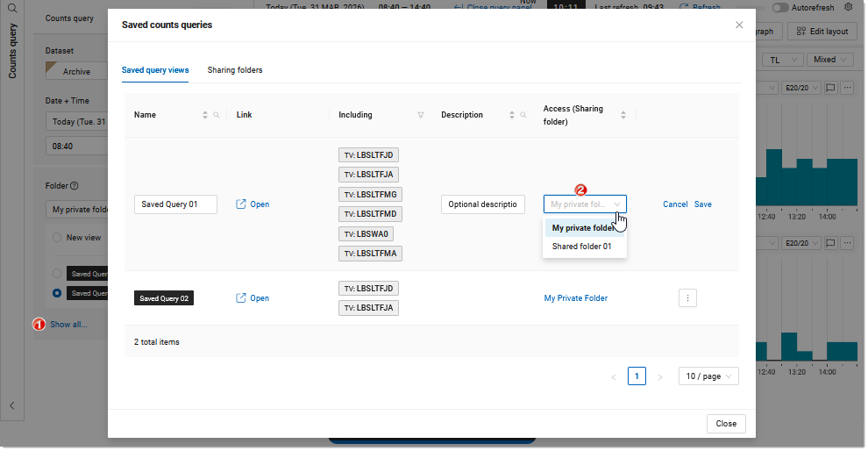868x451 pixels.
Task: Open the lower E20/20 dropdown
Action: [800, 243]
